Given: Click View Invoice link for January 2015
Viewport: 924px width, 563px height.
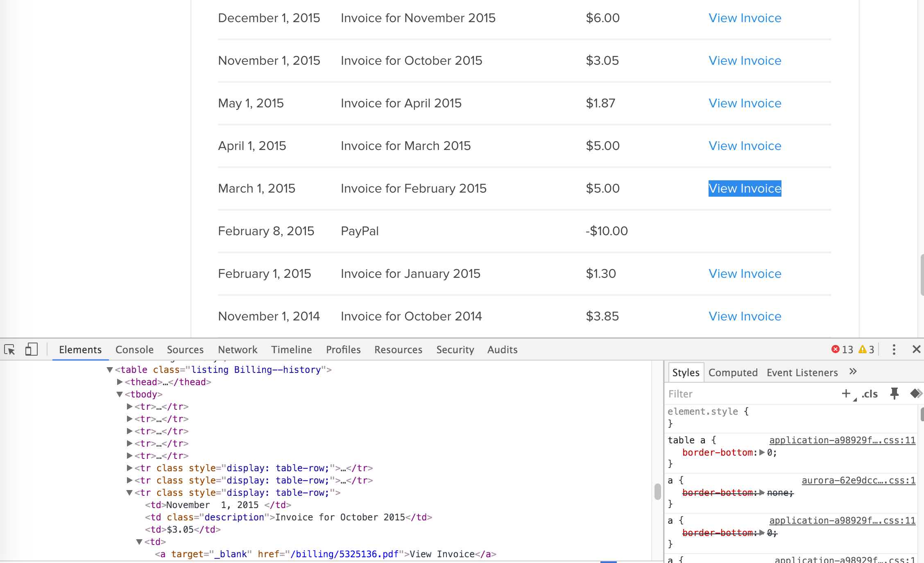Looking at the screenshot, I should 745,273.
